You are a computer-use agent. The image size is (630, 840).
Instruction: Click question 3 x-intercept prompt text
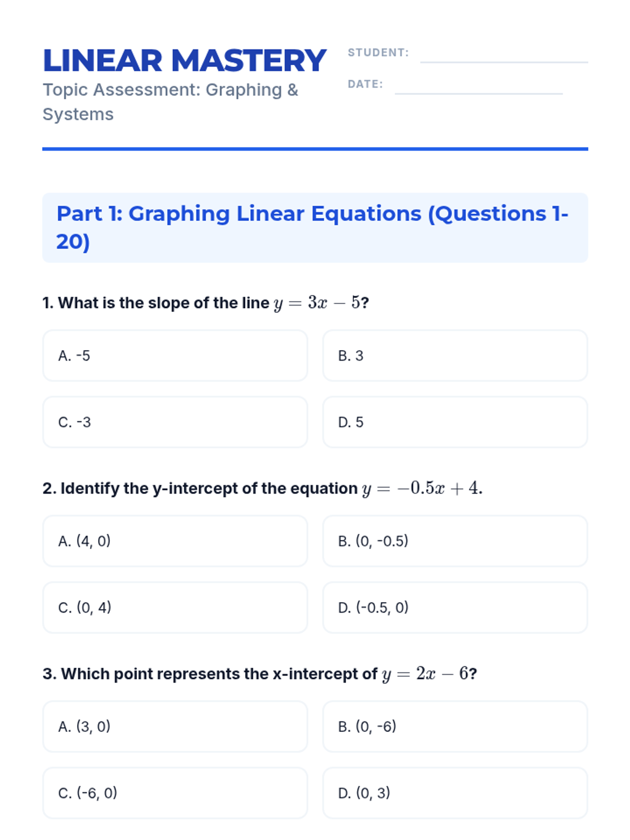(x=259, y=674)
